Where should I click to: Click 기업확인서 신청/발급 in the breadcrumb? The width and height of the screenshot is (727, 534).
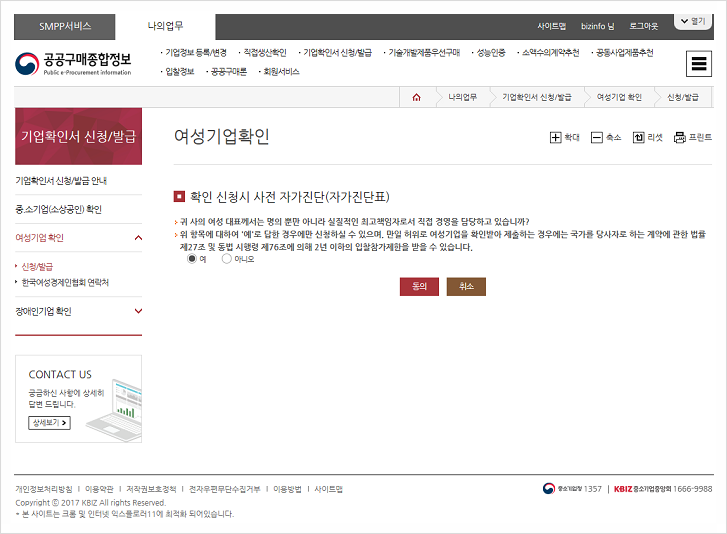536,97
